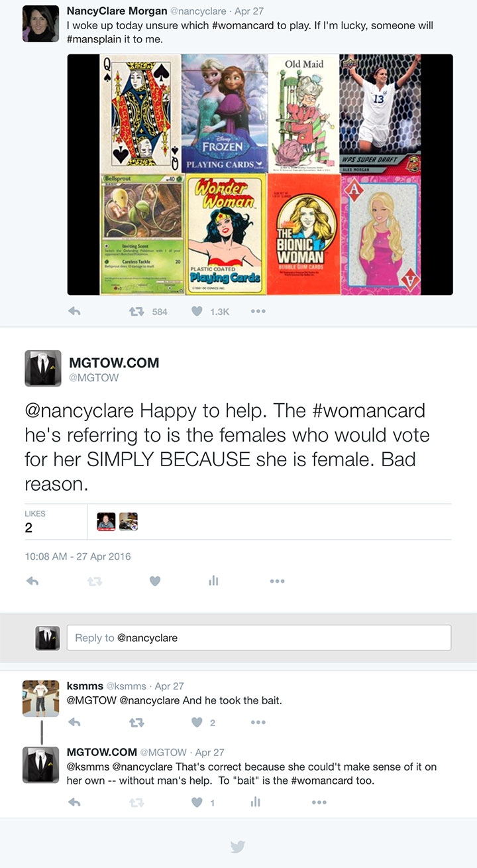This screenshot has height=868, width=477.
Task: Like ksmms's reply with 2 hearts
Action: [197, 722]
